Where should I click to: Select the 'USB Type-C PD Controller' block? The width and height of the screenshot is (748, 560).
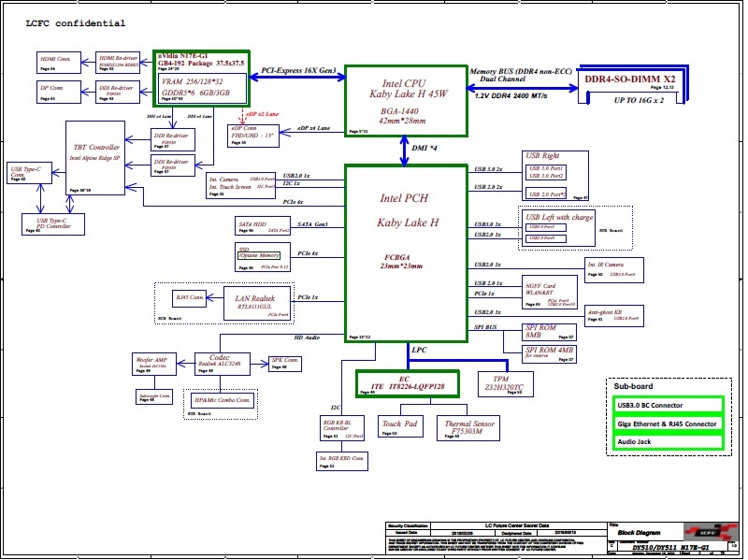click(53, 224)
